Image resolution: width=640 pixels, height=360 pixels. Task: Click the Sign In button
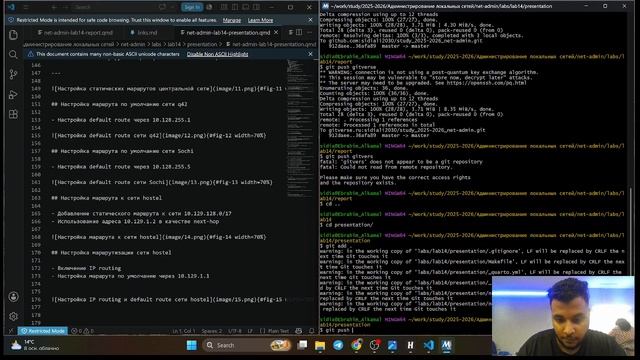tap(192, 7)
